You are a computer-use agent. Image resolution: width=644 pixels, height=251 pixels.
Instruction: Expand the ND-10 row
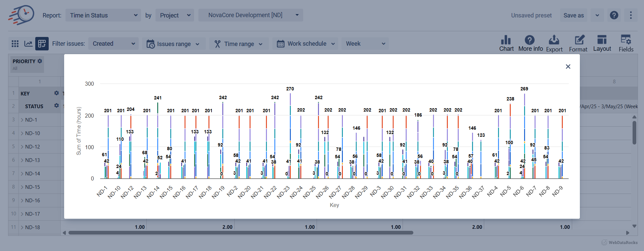pos(22,133)
